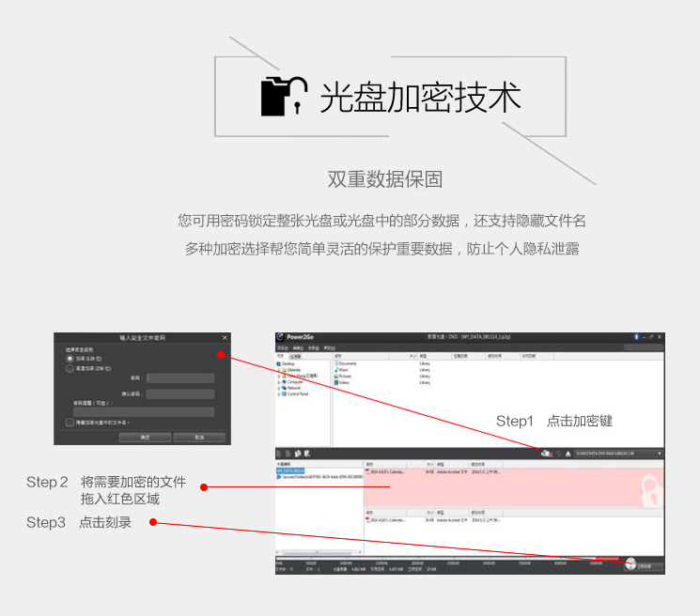700x616 pixels.
Task: Confirm the password dialog with 确定 button
Action: pos(145,438)
